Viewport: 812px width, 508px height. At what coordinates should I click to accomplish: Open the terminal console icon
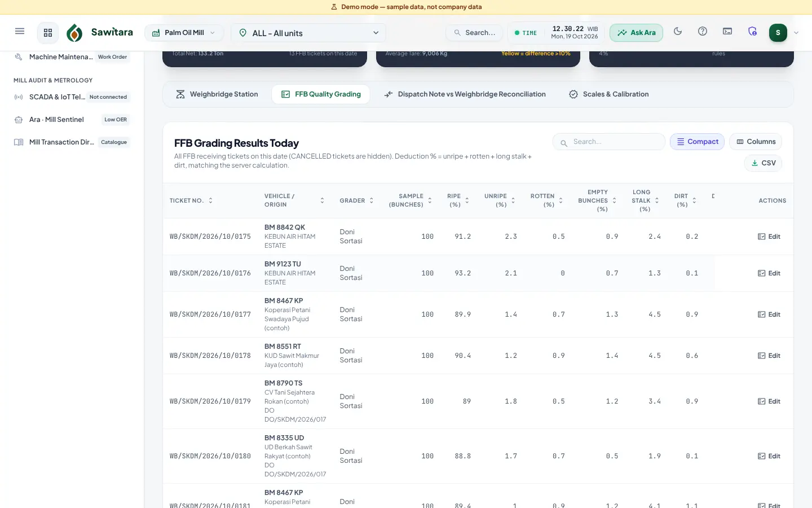[x=727, y=32]
